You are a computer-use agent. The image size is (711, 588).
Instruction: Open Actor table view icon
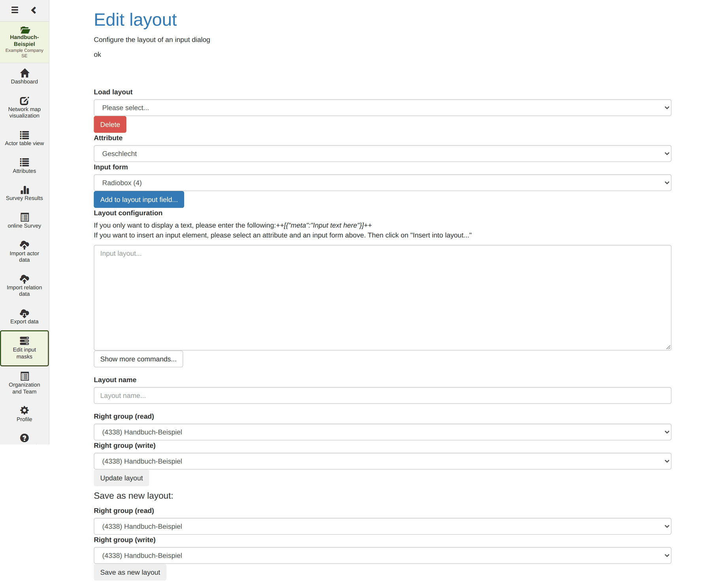click(x=24, y=135)
